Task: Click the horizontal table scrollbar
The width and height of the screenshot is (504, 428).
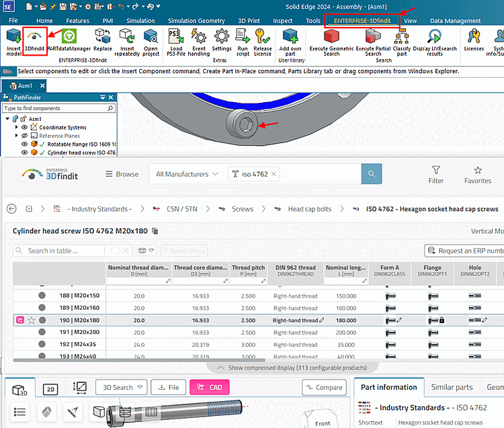Action: tap(139, 360)
